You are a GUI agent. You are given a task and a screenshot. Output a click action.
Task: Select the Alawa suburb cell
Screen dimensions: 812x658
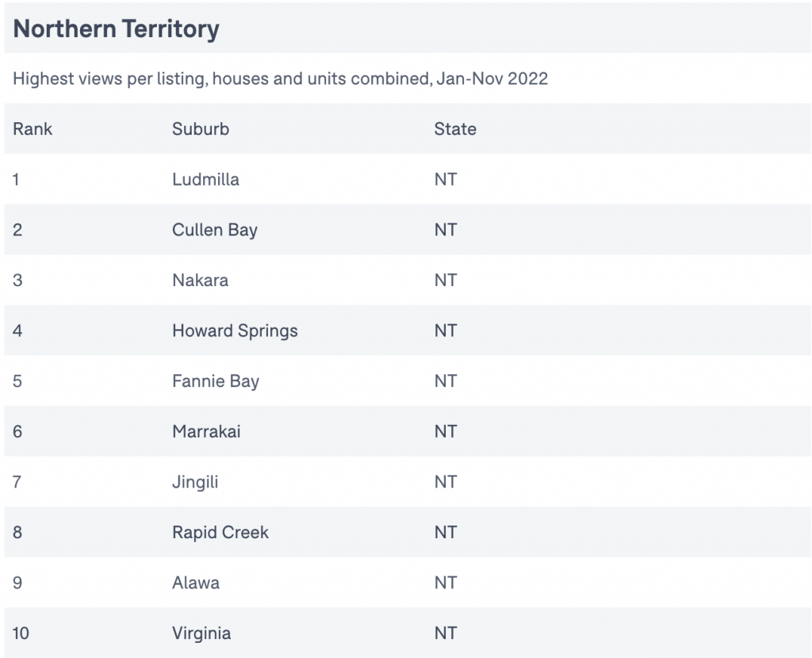(x=196, y=583)
